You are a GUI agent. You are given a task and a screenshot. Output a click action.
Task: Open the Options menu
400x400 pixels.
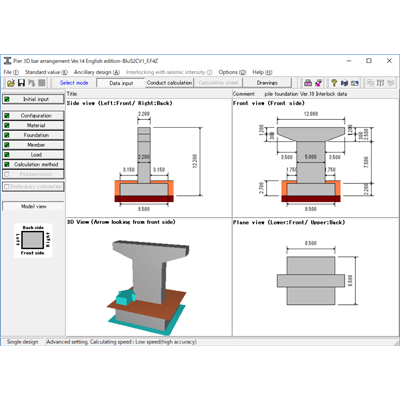(x=232, y=72)
